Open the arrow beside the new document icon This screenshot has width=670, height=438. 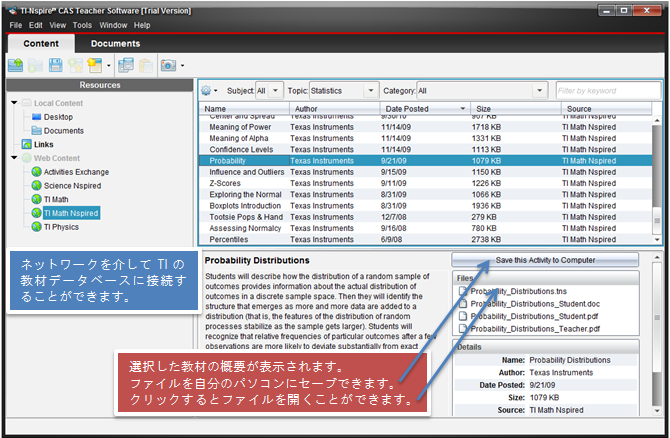click(109, 65)
